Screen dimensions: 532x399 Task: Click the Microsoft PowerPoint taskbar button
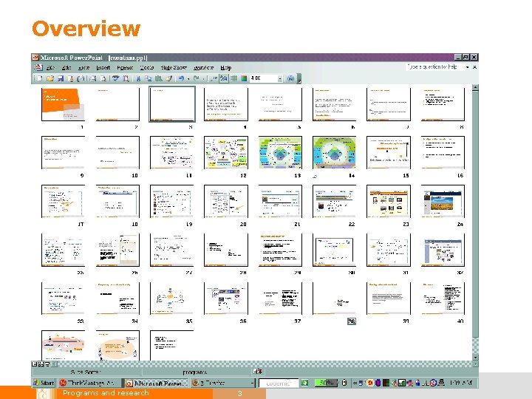[155, 383]
